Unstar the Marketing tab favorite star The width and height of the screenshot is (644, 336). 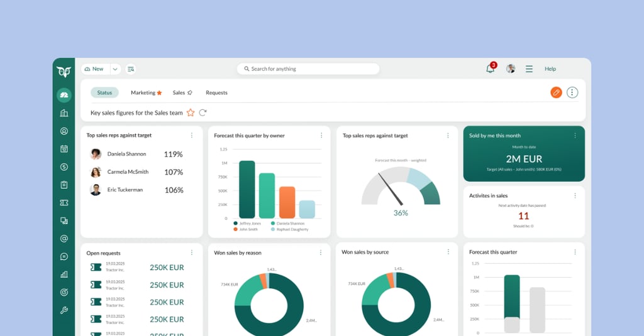pyautogui.click(x=159, y=93)
